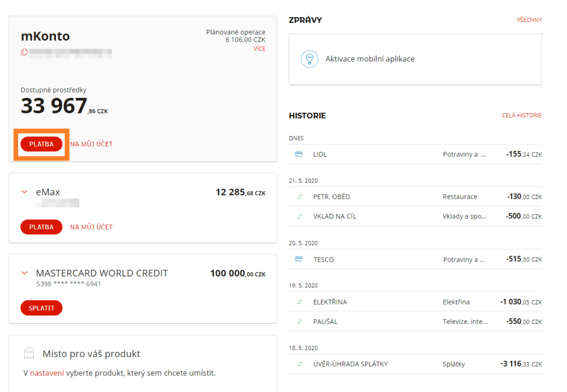Click the transfer icon beside ELEKTŘINA
Viewport: 567px width, 392px height.
click(300, 302)
